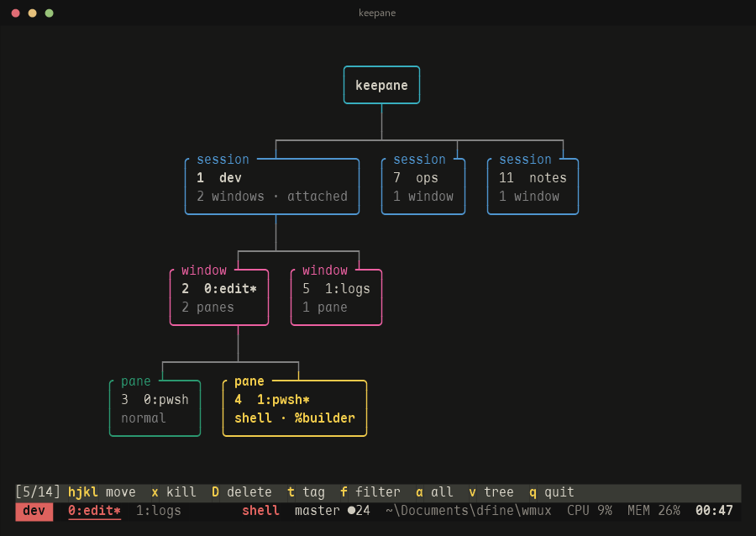This screenshot has width=756, height=536.
Task: Open the 1:logs window node
Action: (x=336, y=297)
